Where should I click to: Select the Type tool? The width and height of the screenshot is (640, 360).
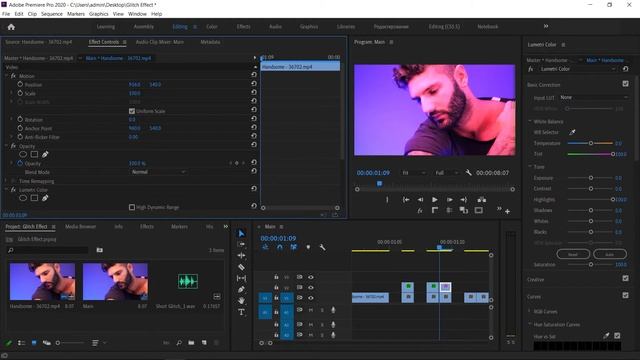[x=241, y=312]
